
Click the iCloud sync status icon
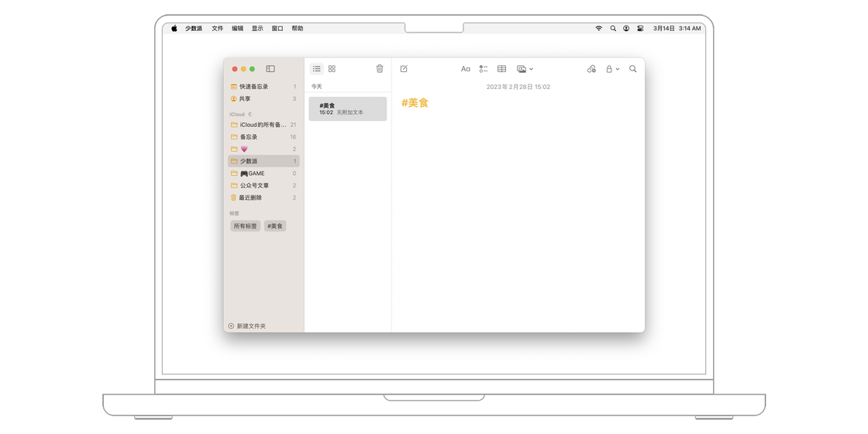(x=250, y=114)
